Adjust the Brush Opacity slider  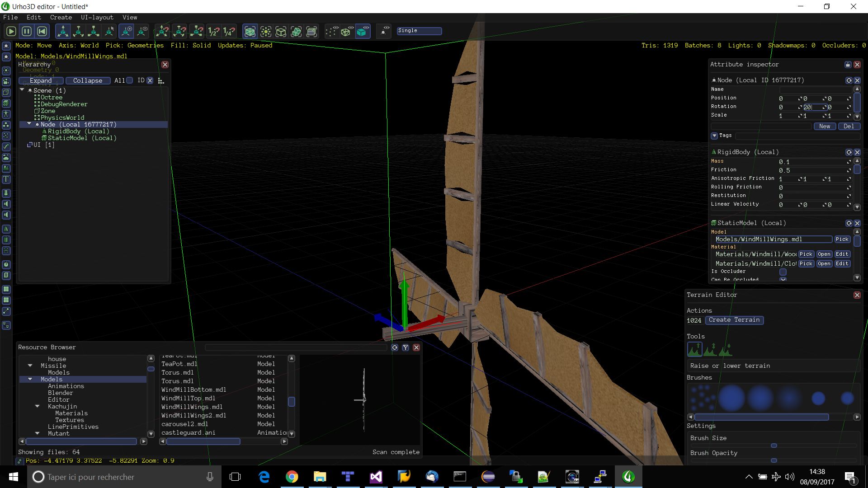pos(774,460)
